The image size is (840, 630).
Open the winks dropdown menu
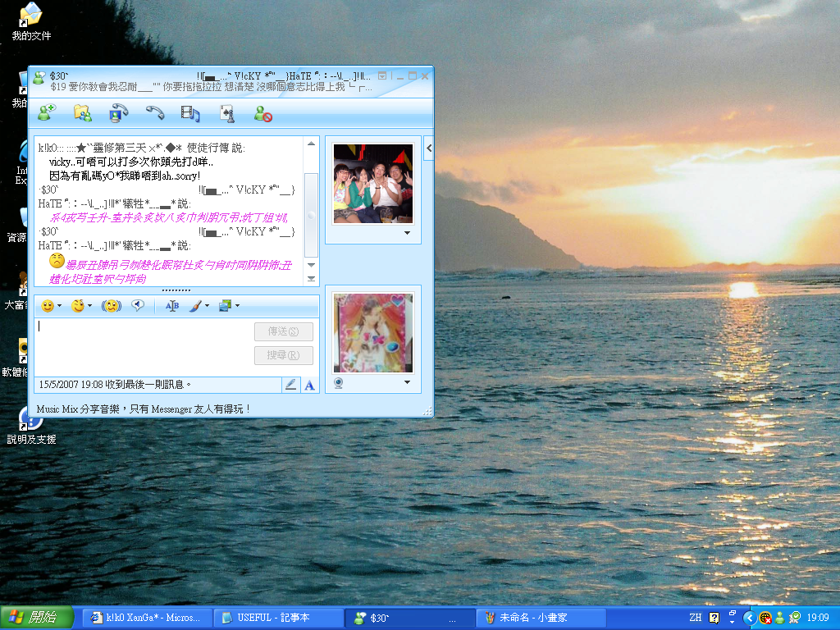(89, 306)
